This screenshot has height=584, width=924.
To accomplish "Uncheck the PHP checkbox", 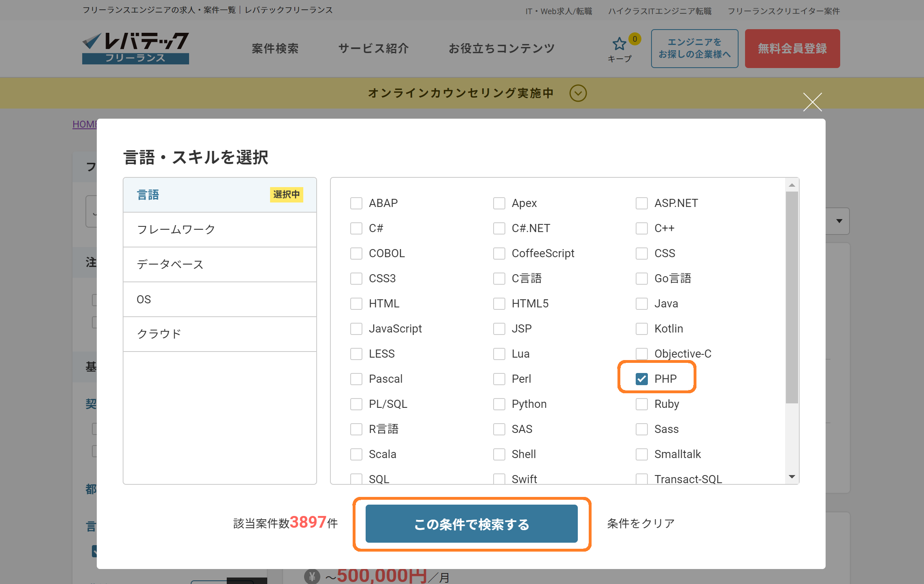I will [641, 379].
